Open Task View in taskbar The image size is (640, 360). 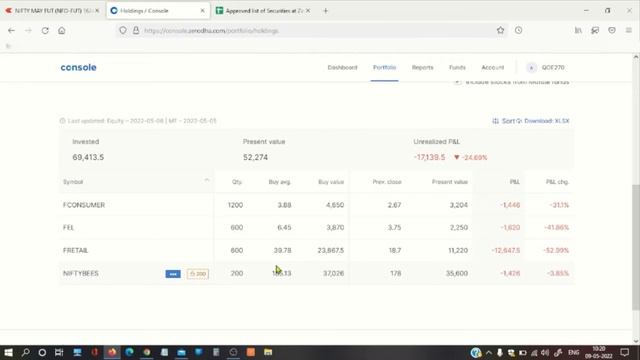click(x=59, y=352)
